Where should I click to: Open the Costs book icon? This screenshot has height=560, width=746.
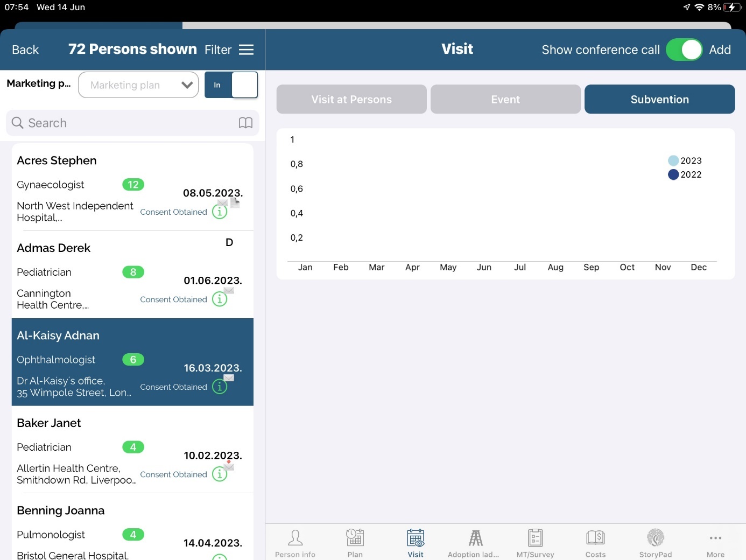tap(595, 538)
